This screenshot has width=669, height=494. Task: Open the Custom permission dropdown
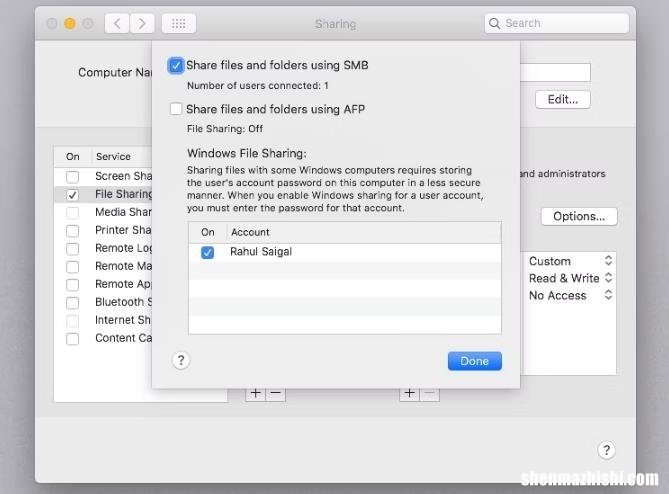570,261
